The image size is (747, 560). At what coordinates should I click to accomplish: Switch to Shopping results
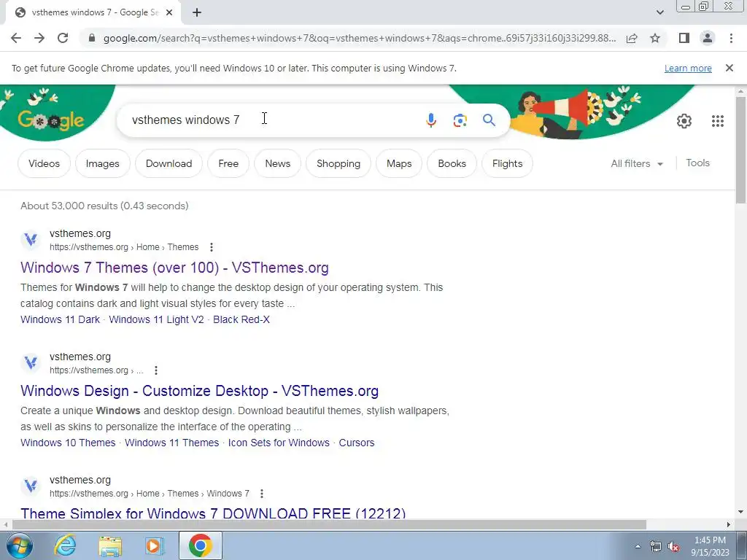click(x=338, y=163)
